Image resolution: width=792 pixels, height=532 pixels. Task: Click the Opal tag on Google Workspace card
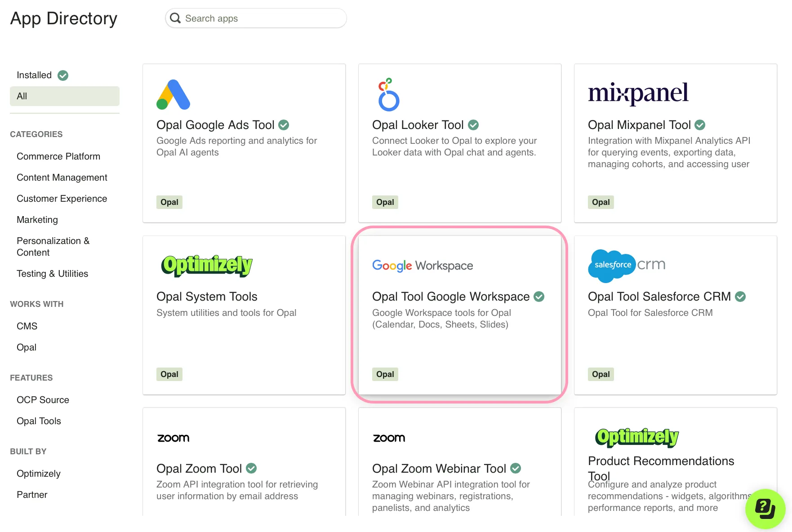385,374
